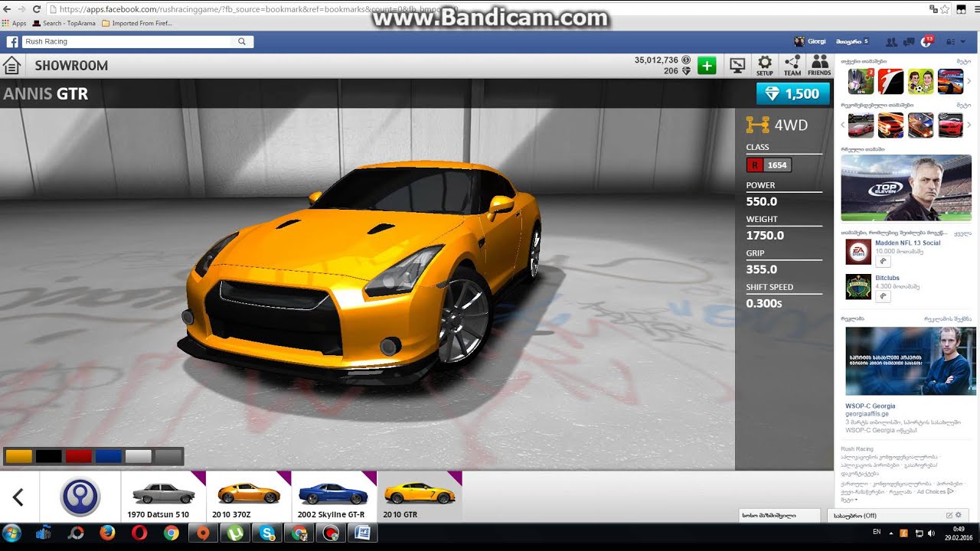Screen dimensions: 980x551
Task: Click the volume speaker tray icon
Action: pos(931,533)
